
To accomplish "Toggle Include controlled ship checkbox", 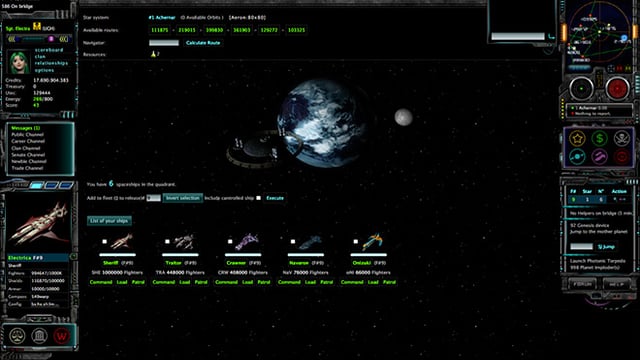I will point(258,198).
